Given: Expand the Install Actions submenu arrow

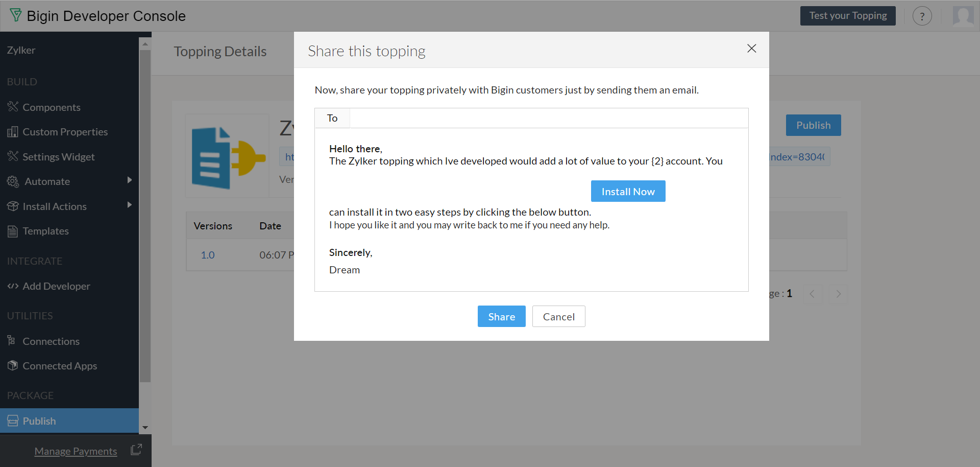Looking at the screenshot, I should [130, 205].
